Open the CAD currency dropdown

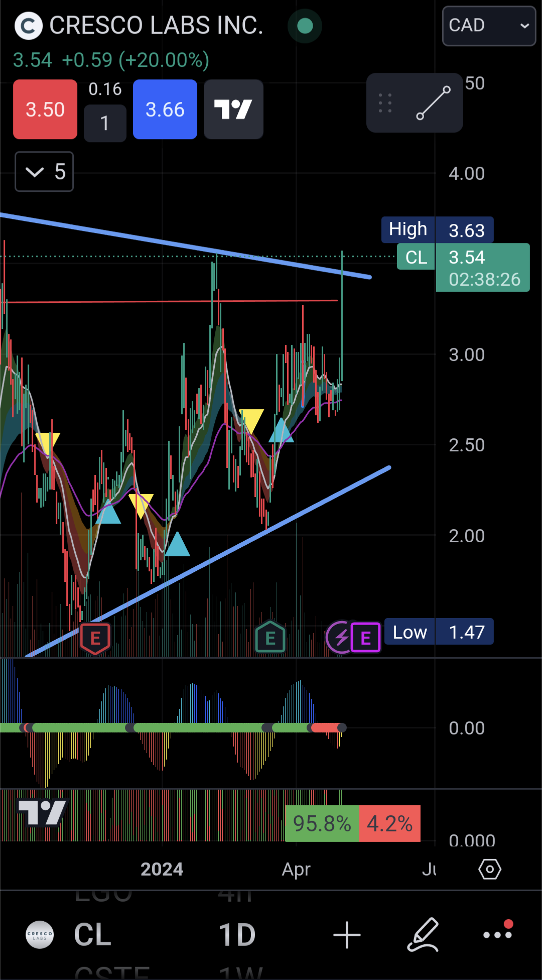coord(489,26)
